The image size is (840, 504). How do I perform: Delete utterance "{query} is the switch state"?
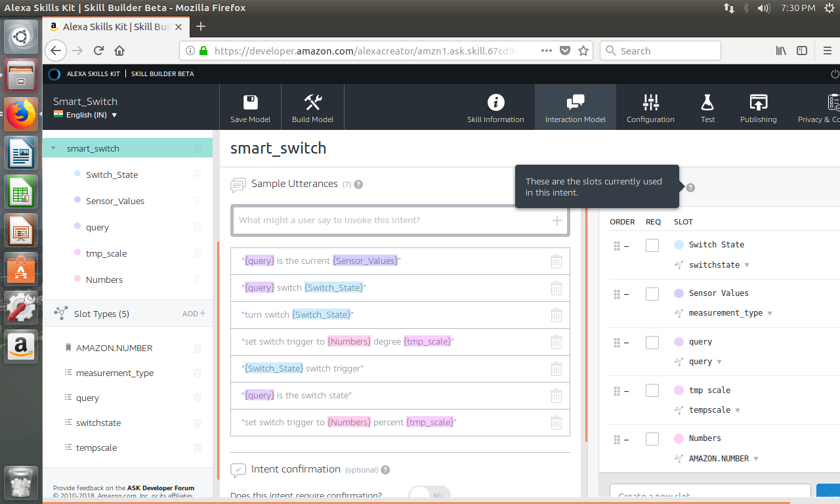point(556,396)
